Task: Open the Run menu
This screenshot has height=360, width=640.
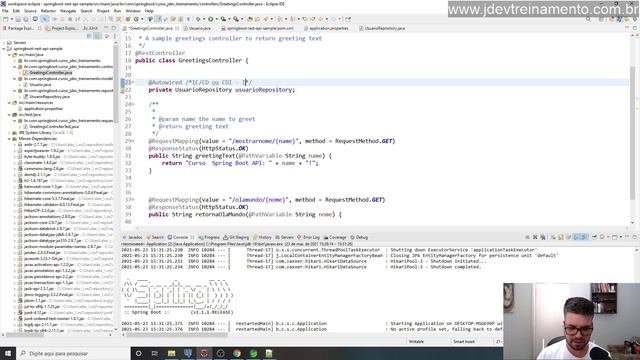Action: [117, 11]
